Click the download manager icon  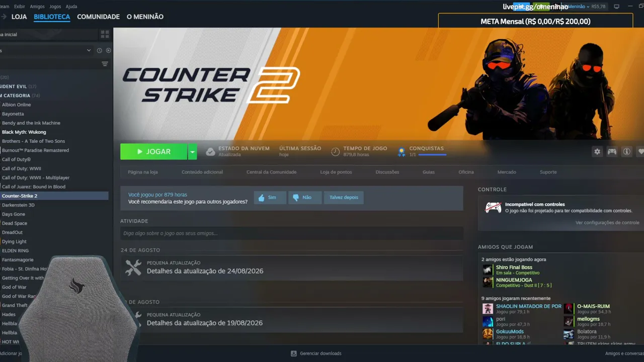[x=294, y=353]
